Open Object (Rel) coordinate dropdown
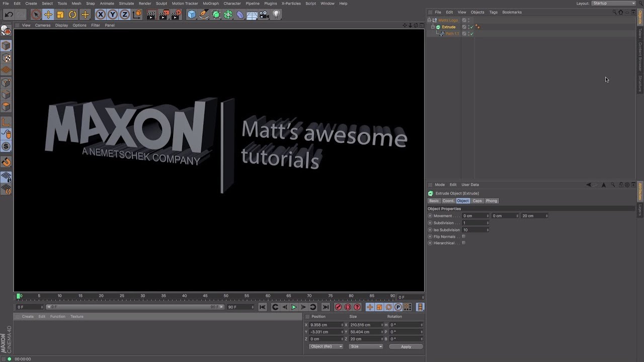Viewport: 644px width, 362px height. click(x=326, y=346)
